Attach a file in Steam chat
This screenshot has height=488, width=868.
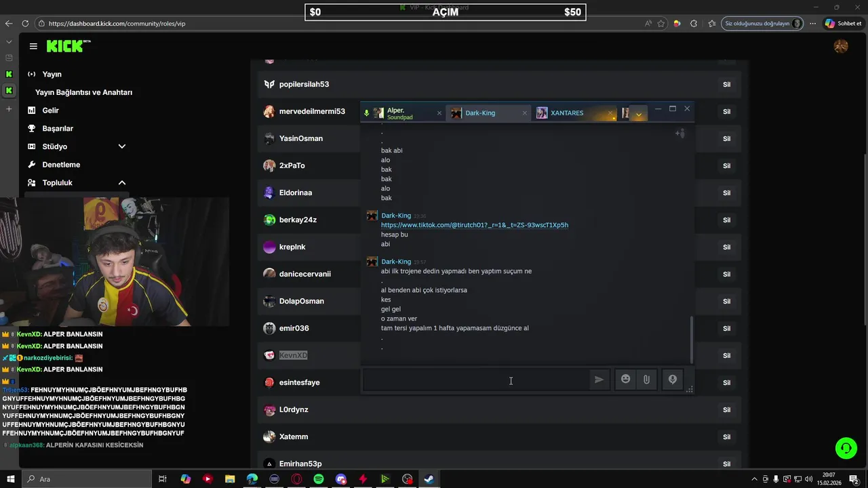tap(646, 380)
